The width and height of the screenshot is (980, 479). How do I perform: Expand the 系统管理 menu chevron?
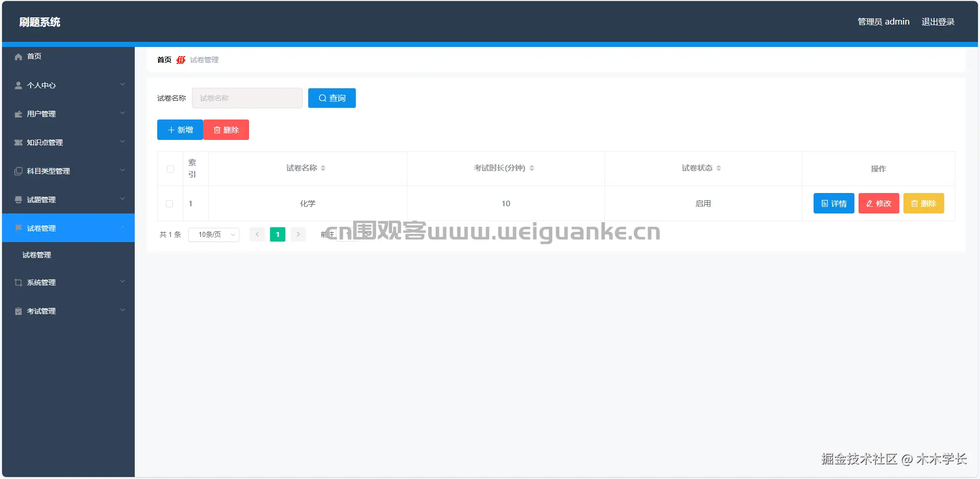[122, 281]
